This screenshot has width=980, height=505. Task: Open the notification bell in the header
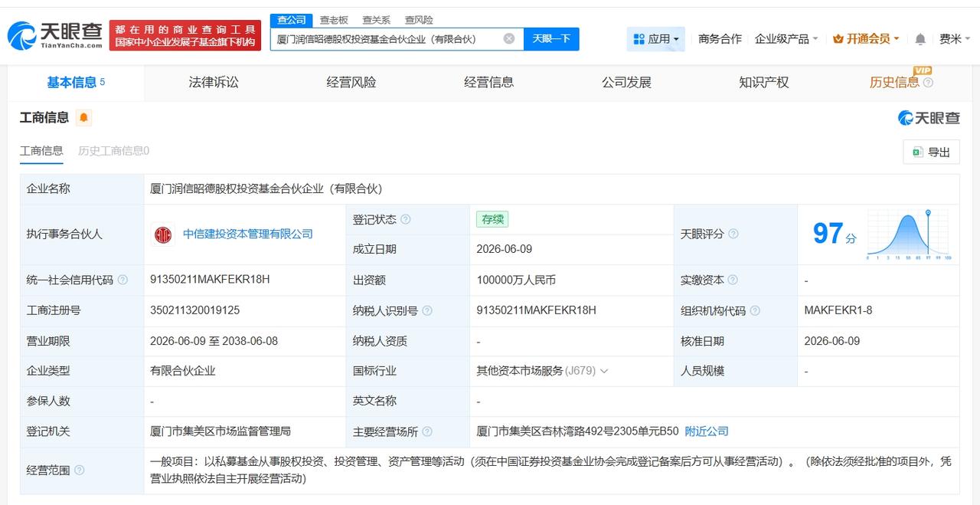pyautogui.click(x=920, y=39)
